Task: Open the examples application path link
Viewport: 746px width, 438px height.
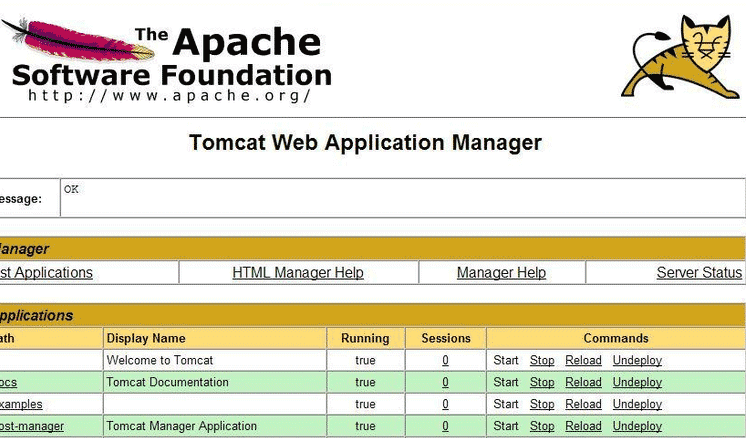Action: coord(20,404)
